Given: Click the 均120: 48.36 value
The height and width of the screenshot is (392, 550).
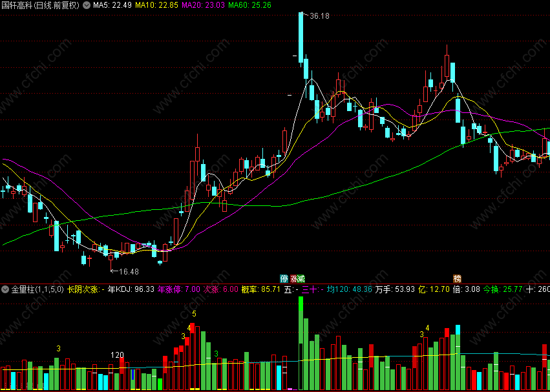Looking at the screenshot, I should (350, 289).
